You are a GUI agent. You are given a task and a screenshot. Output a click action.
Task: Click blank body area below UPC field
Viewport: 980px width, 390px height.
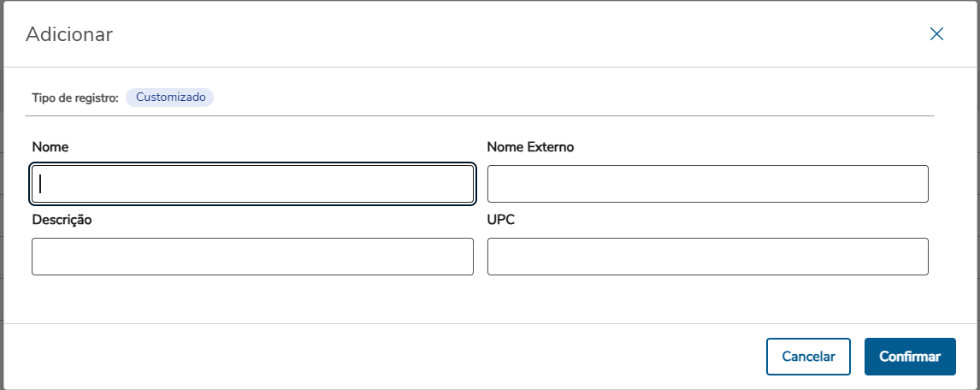pos(707,299)
